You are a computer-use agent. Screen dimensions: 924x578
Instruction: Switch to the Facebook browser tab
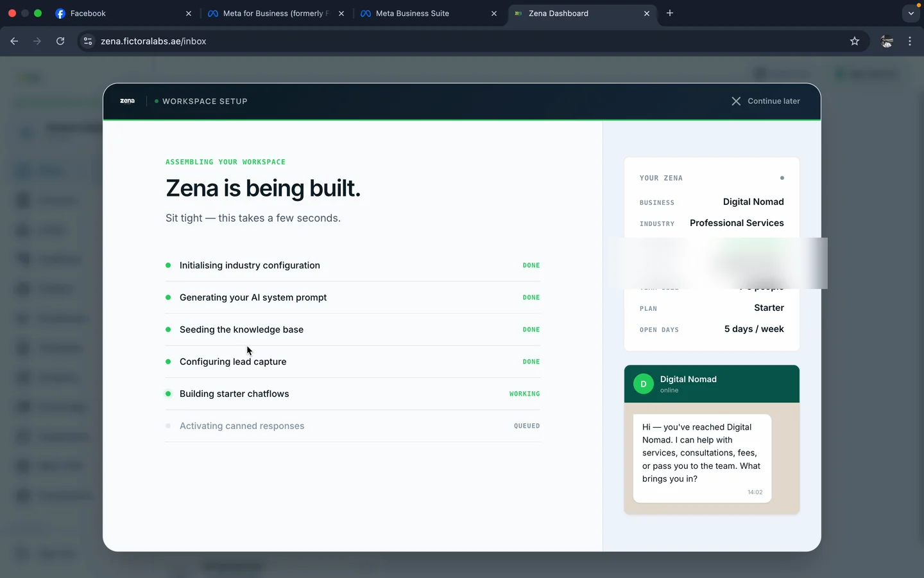pos(123,13)
